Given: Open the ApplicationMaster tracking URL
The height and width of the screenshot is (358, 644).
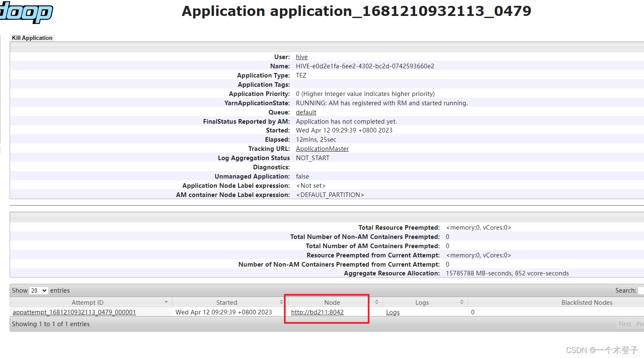Looking at the screenshot, I should click(322, 149).
